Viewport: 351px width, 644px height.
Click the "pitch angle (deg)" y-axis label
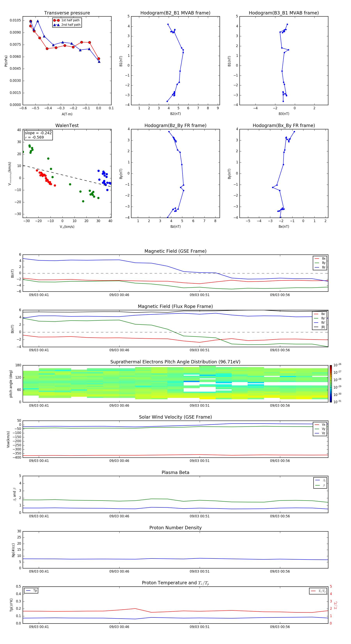click(11, 384)
